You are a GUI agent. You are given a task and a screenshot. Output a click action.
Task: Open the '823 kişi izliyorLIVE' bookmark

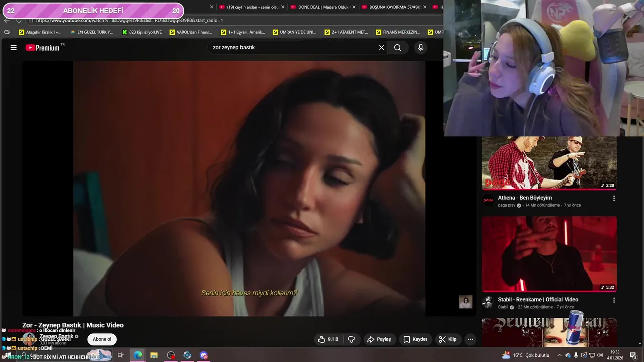pyautogui.click(x=142, y=32)
